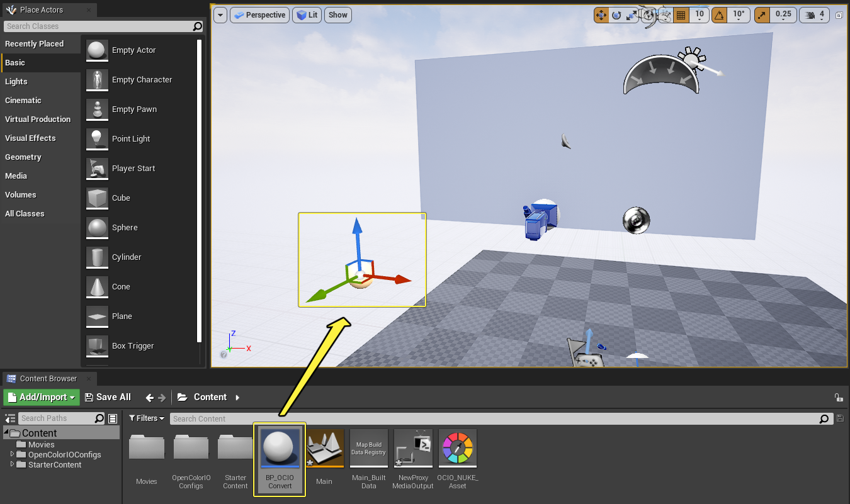The height and width of the screenshot is (504, 850).
Task: Click the Save All button
Action: coord(108,397)
